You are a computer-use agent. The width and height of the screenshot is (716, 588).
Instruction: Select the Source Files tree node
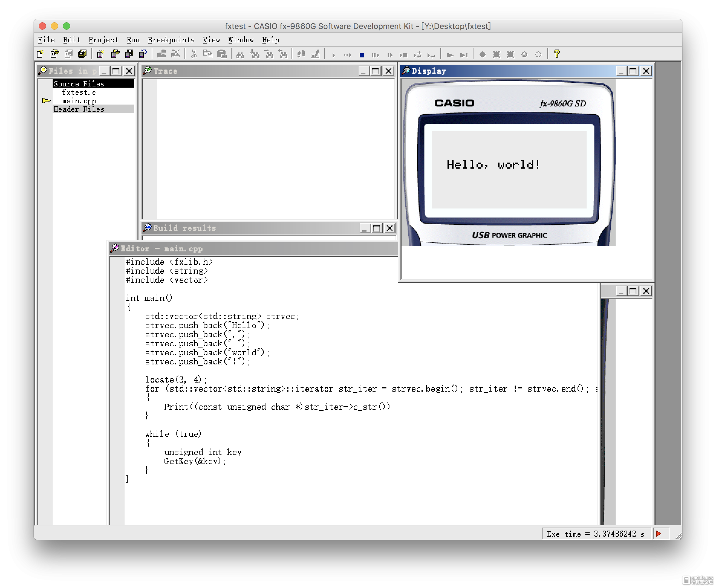click(79, 84)
